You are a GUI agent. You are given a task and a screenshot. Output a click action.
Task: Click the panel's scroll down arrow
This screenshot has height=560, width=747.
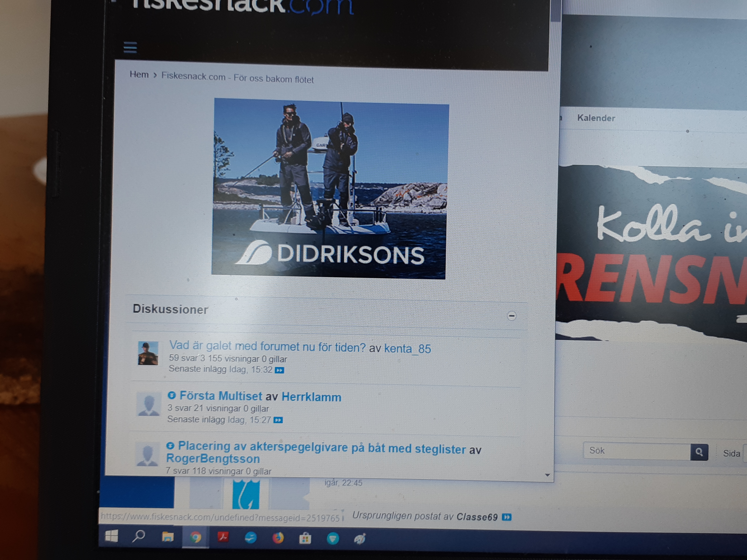click(x=547, y=475)
